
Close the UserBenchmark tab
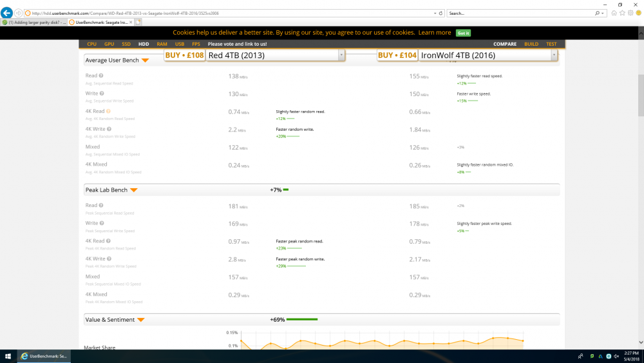[131, 22]
